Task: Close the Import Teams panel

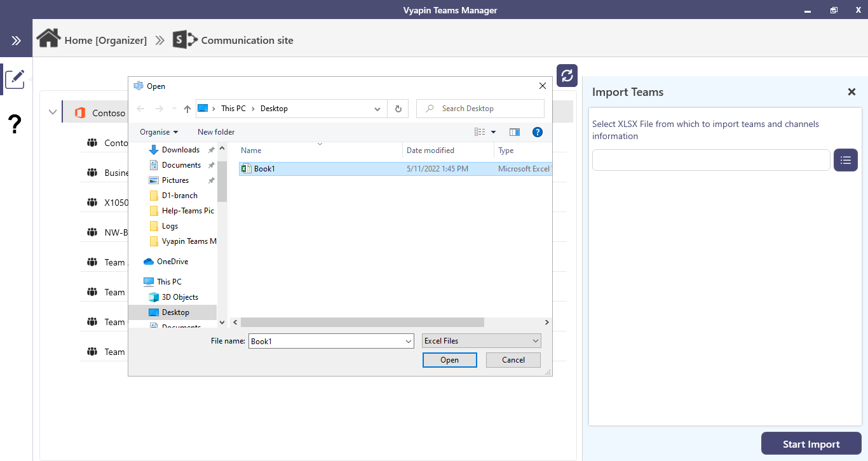Action: pos(852,92)
